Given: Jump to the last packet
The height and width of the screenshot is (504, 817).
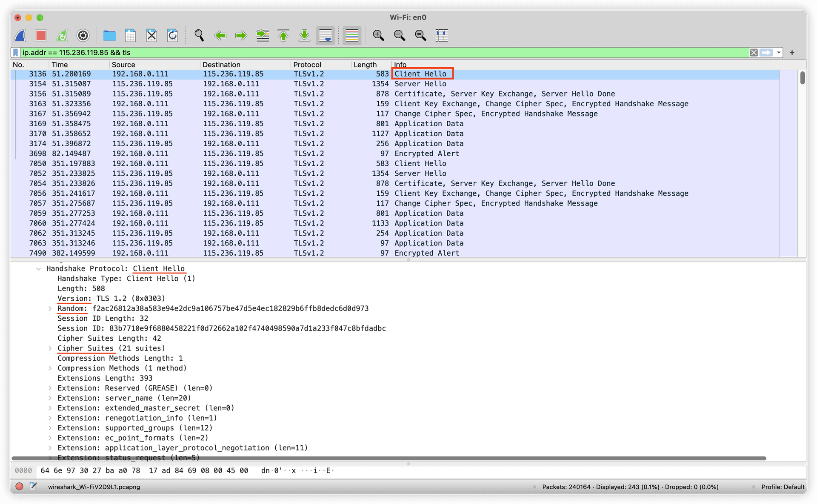Looking at the screenshot, I should (304, 35).
